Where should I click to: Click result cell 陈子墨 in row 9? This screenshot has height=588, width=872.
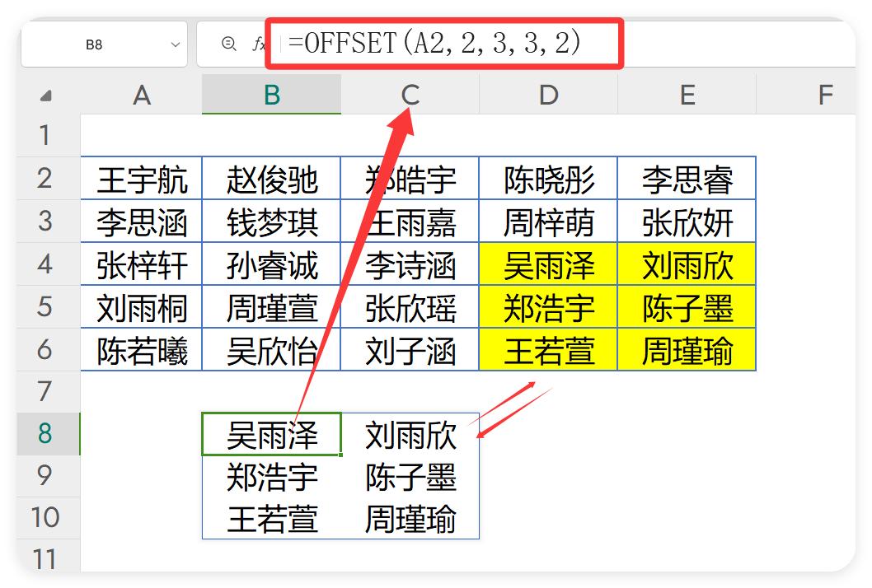(x=410, y=476)
